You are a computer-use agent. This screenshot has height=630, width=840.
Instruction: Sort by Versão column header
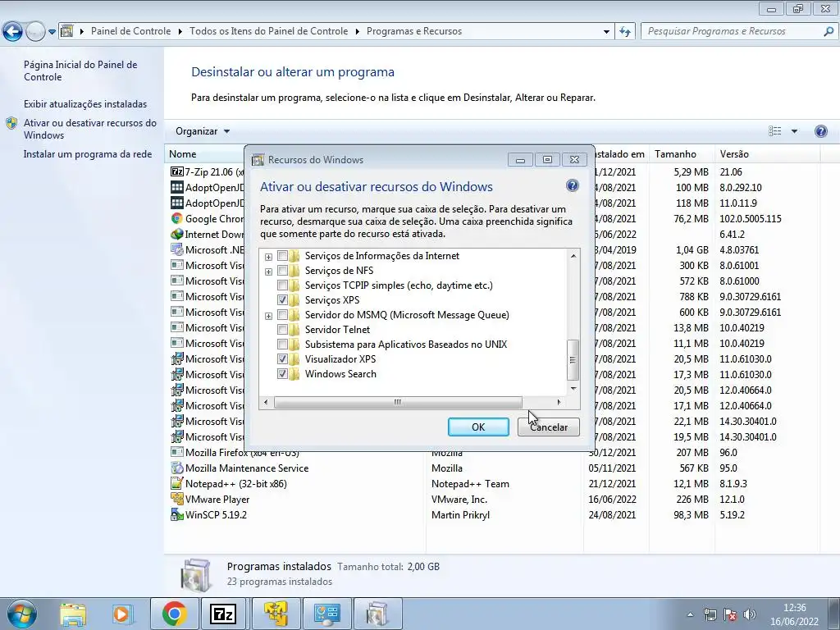point(767,154)
